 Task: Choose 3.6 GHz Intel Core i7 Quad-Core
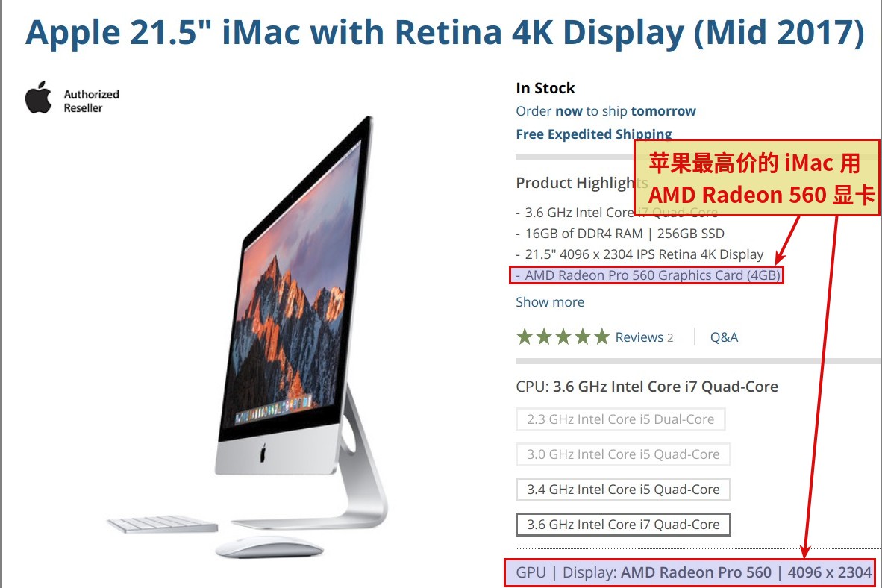pyautogui.click(x=623, y=525)
